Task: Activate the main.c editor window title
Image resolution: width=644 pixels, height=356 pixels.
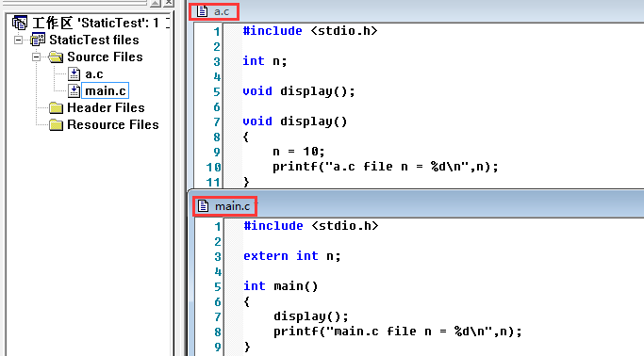Action: coord(232,206)
